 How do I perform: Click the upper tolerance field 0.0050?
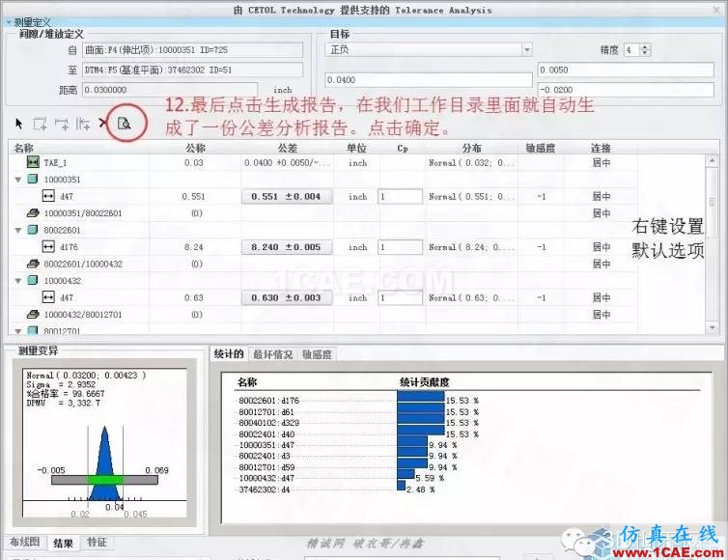click(x=626, y=70)
